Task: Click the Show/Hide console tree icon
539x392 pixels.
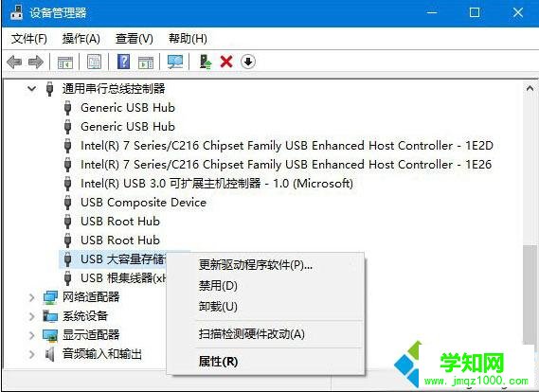Action: coord(65,62)
